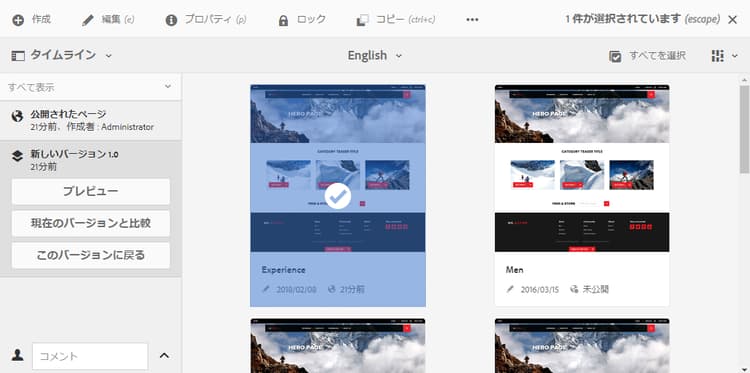Click the Experience card title
Viewport: 750px width, 373px height.
point(283,270)
